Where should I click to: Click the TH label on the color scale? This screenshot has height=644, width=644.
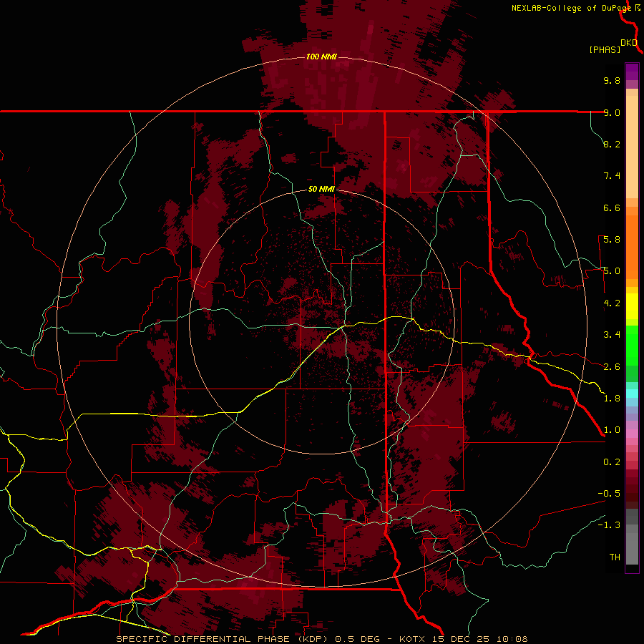tap(615, 557)
